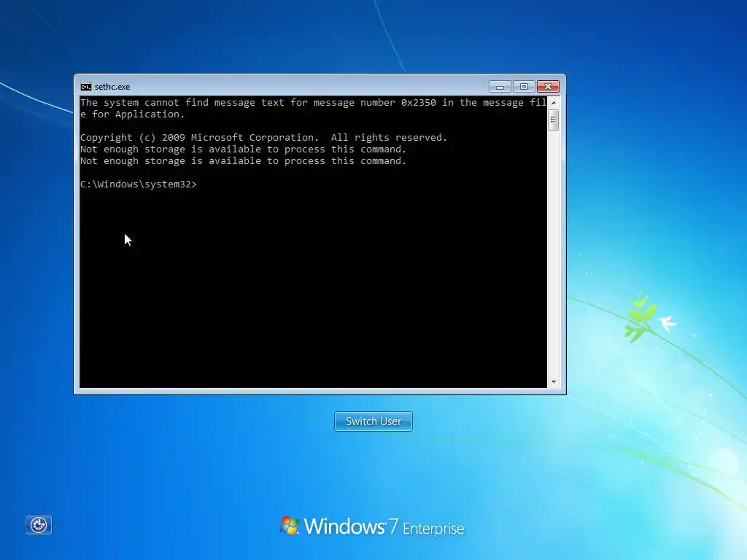Click 'The system cannot find message text' line

(x=313, y=102)
